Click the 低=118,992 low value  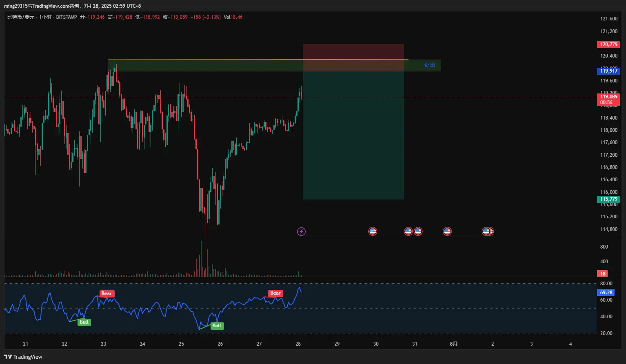148,17
